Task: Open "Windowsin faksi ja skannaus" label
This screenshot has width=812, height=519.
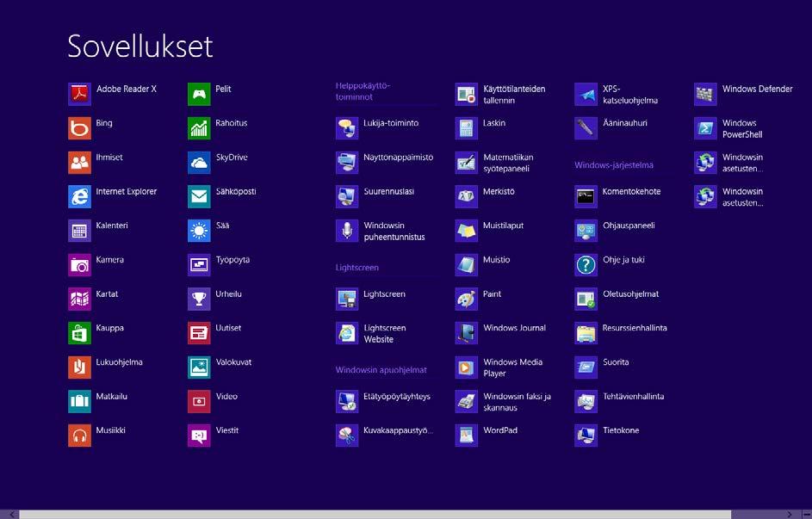Action: (517, 402)
